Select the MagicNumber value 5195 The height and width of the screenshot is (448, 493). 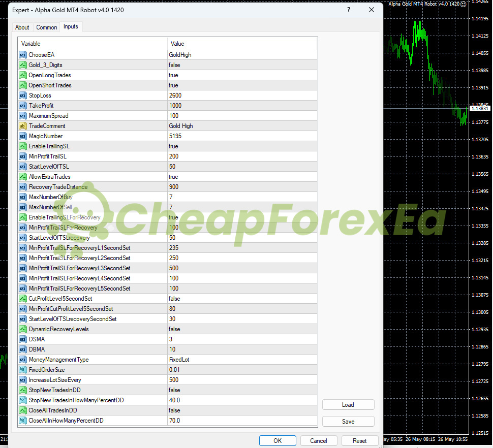[x=175, y=136]
